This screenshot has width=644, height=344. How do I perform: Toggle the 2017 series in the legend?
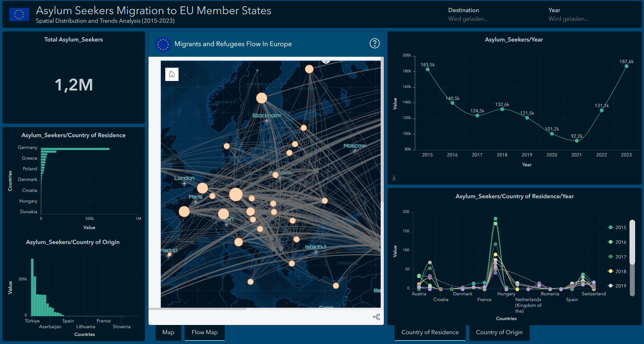coord(617,257)
